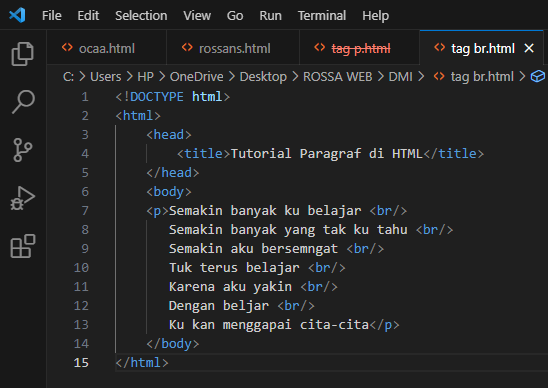
Task: Click the text 'Dengan beljar'
Action: click(219, 306)
